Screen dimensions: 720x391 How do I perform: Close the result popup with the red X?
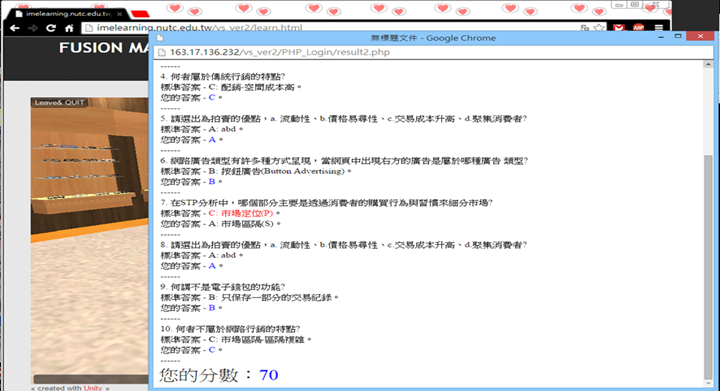(700, 36)
